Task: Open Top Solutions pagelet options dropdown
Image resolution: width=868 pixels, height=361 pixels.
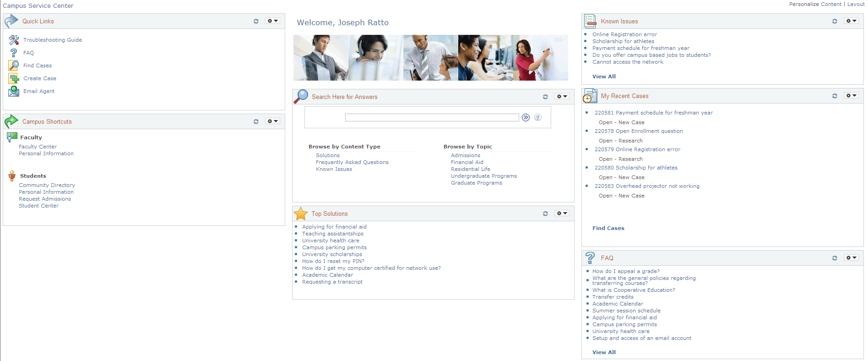Action: [x=562, y=213]
